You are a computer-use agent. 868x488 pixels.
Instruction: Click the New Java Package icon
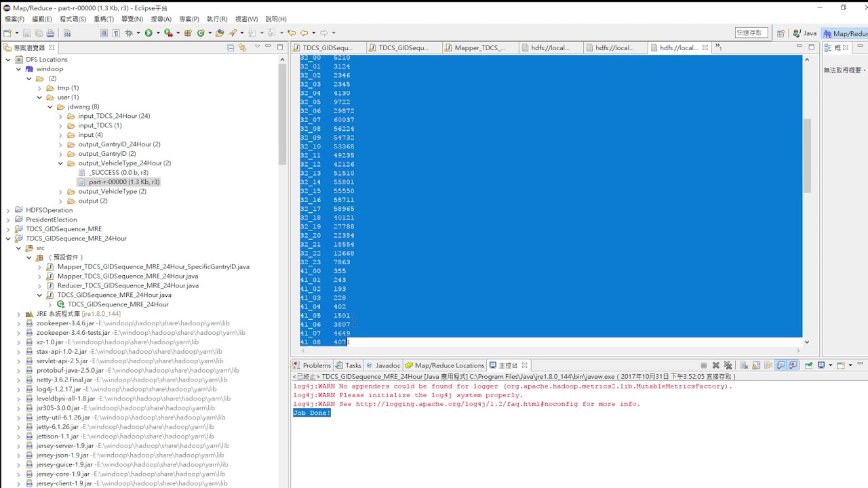[188, 33]
